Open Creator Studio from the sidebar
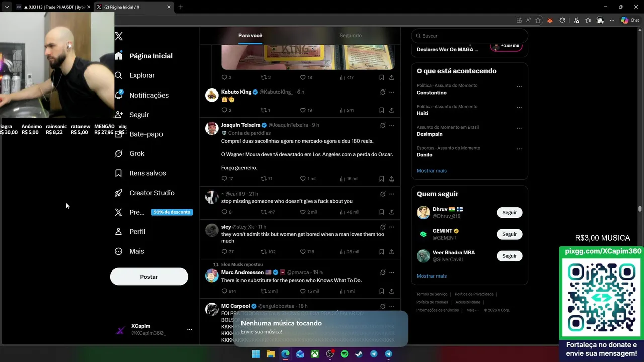This screenshot has width=644, height=362. click(x=144, y=193)
